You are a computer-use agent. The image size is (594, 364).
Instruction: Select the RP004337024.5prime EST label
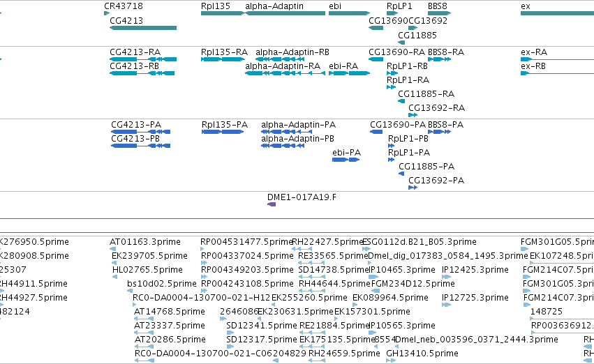[x=247, y=255]
